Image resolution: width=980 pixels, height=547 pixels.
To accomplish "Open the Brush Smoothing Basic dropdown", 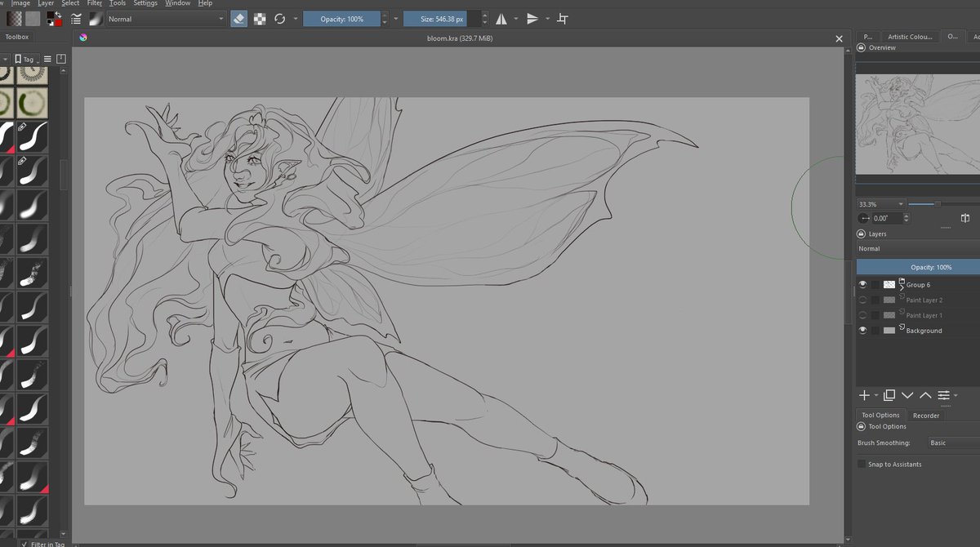I will [953, 442].
